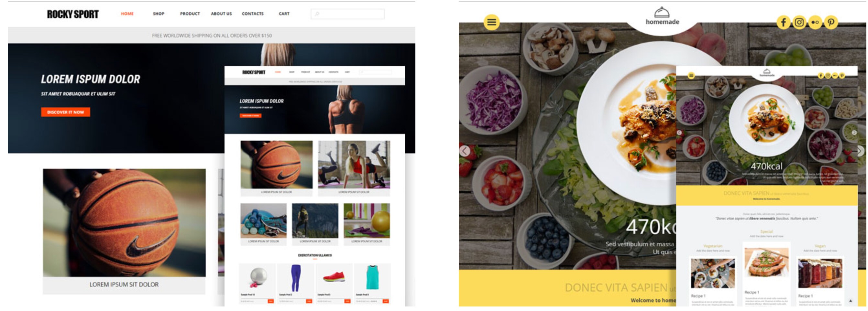Open the CONTACTS page
Image resolution: width=868 pixels, height=311 pixels.
(253, 14)
